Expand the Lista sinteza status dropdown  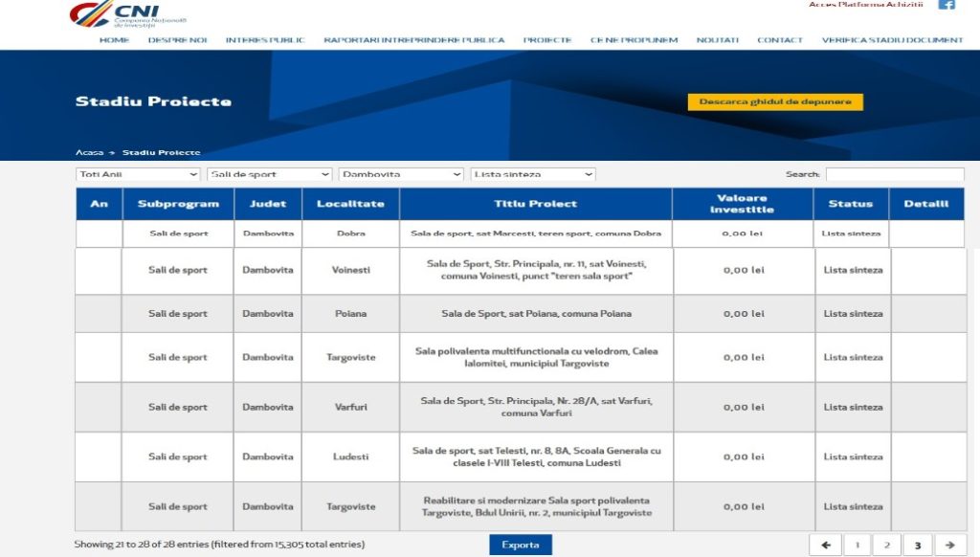pos(533,174)
